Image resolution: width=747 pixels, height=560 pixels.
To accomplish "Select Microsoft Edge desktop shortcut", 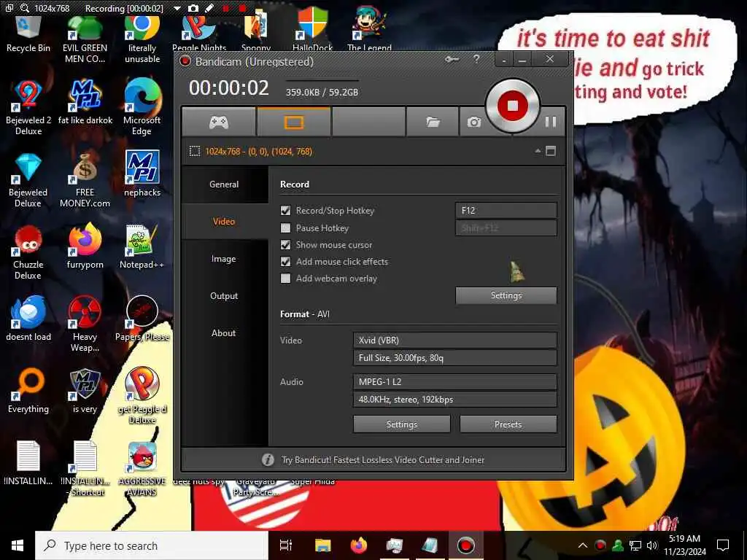I will point(142,108).
